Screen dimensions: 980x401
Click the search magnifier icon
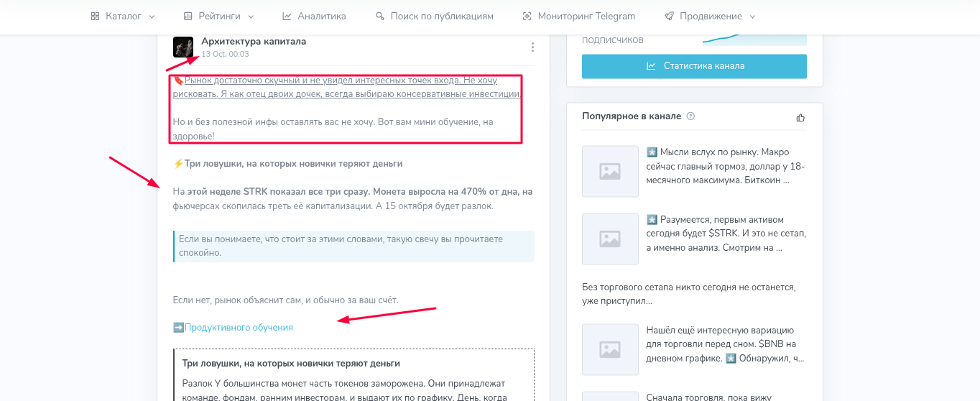point(380,16)
